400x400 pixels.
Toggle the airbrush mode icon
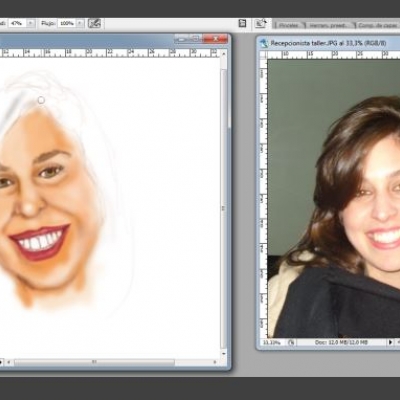click(94, 23)
